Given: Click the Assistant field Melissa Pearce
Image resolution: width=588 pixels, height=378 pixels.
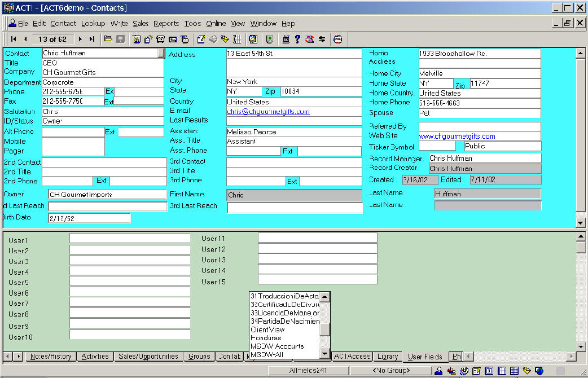Looking at the screenshot, I should click(294, 132).
